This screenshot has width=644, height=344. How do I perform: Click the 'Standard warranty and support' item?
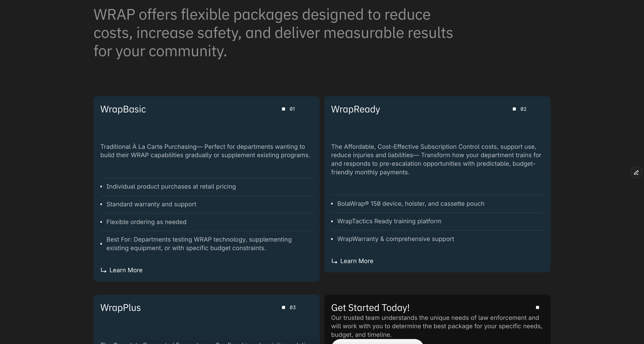[151, 204]
